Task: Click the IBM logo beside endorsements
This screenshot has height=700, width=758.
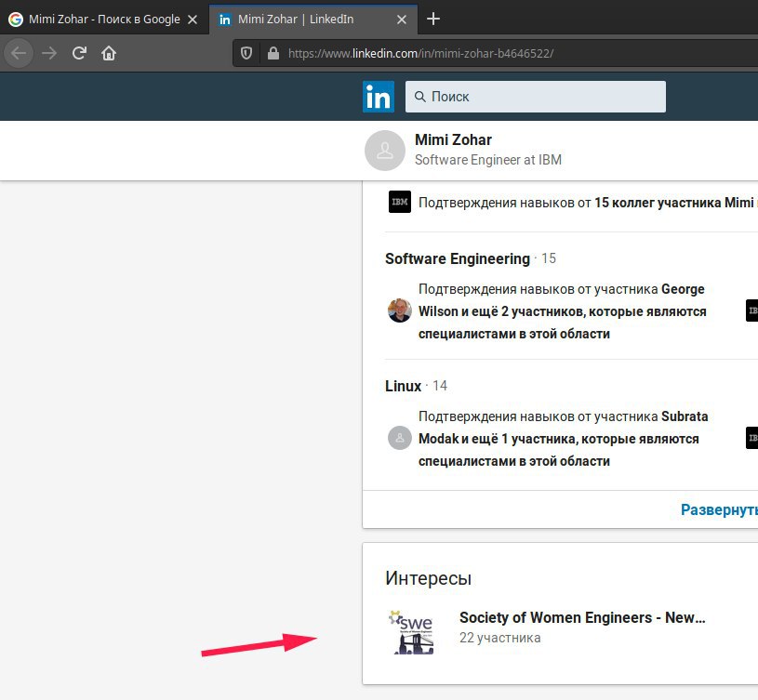Action: [400, 202]
